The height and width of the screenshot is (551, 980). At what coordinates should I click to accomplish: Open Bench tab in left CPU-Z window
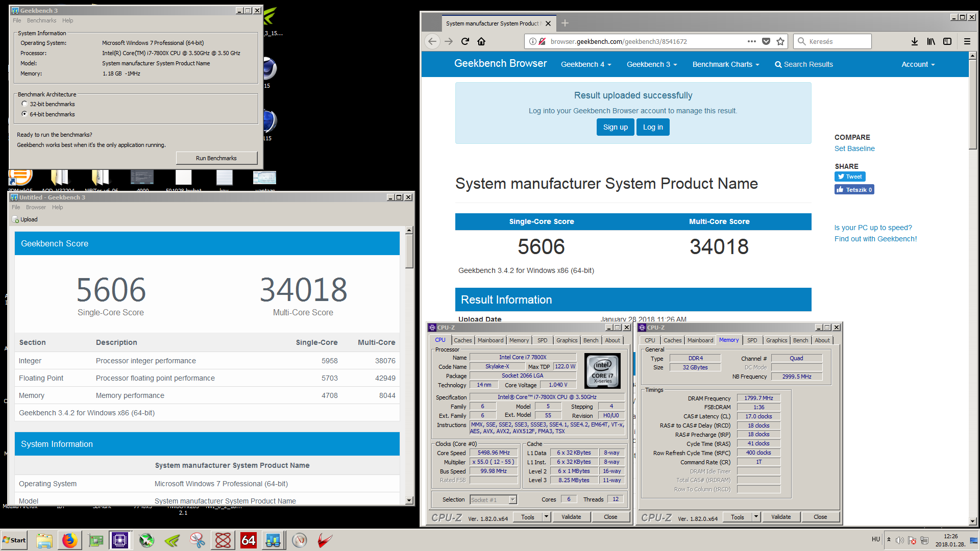591,340
